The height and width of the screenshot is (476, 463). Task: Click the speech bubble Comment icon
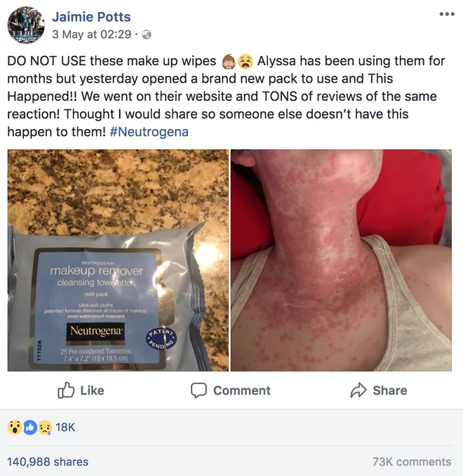tap(199, 390)
